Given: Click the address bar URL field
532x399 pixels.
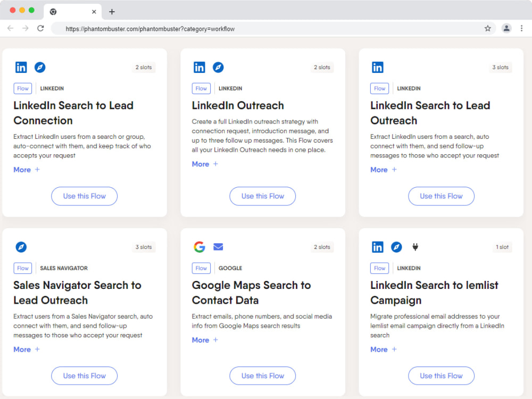Looking at the screenshot, I should tap(268, 29).
